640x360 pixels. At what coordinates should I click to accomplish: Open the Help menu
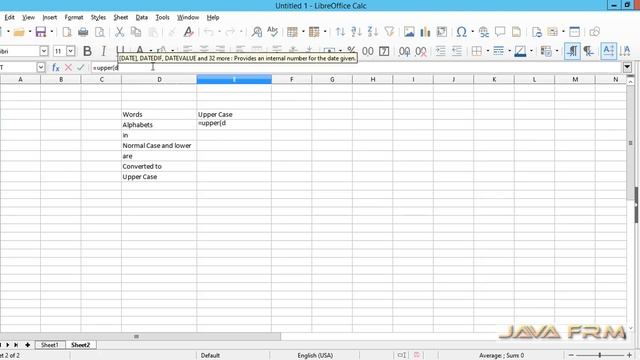click(x=213, y=17)
